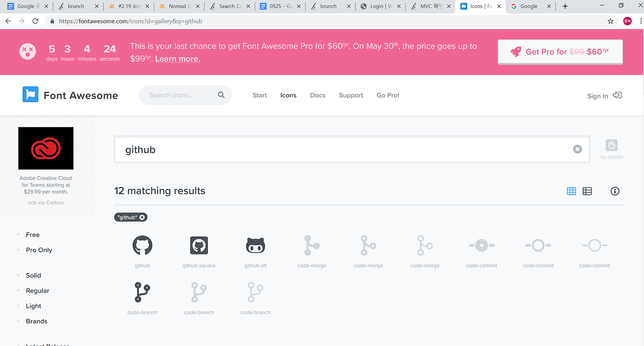Reload the page
Image resolution: width=644 pixels, height=346 pixels.
(x=35, y=21)
